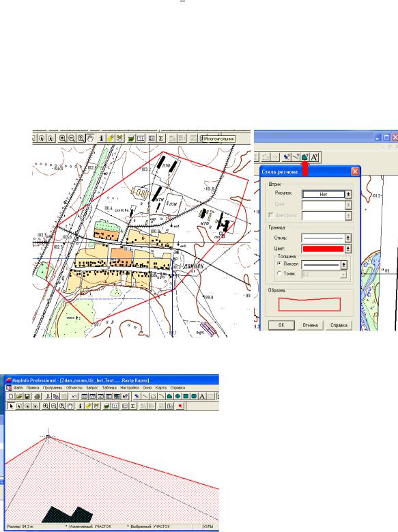
Task: Open the Объекты menu
Action: coord(74,387)
